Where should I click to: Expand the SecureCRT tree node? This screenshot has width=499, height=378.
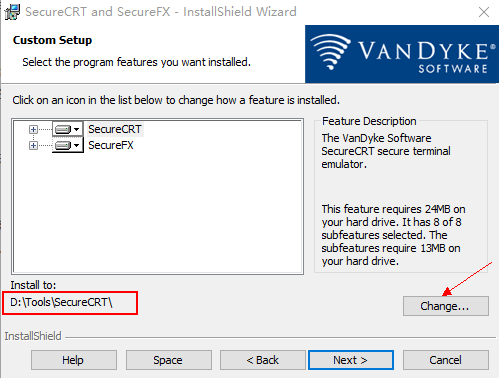33,129
